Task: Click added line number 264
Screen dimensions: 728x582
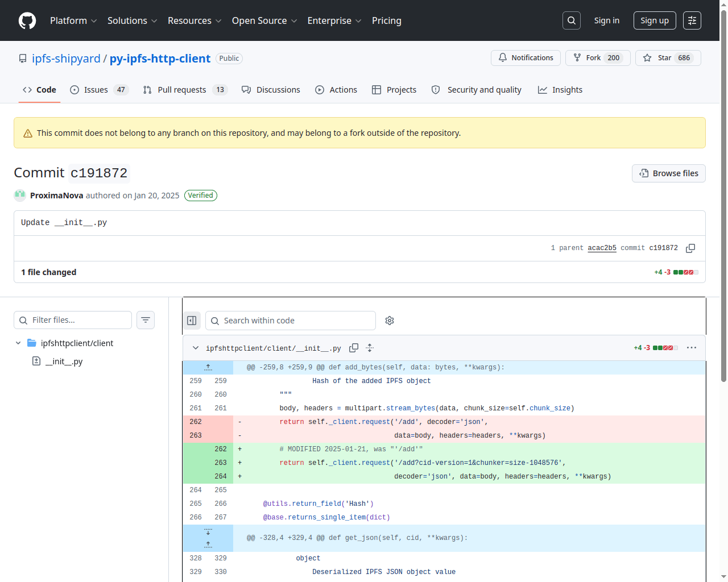Action: point(221,476)
